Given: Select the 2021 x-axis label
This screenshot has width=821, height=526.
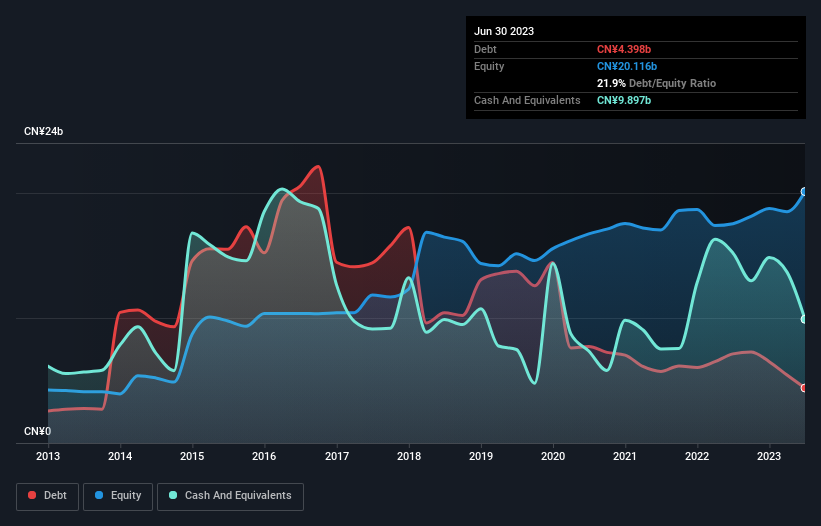Looking at the screenshot, I should click(x=625, y=456).
